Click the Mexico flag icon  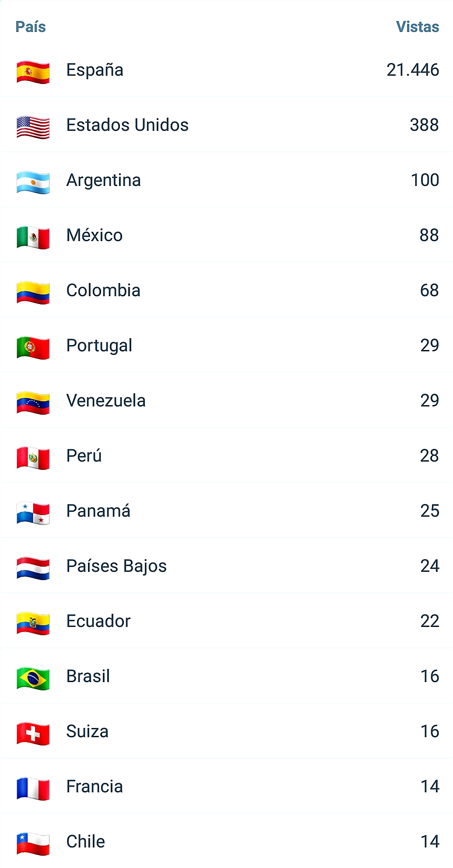tap(33, 237)
